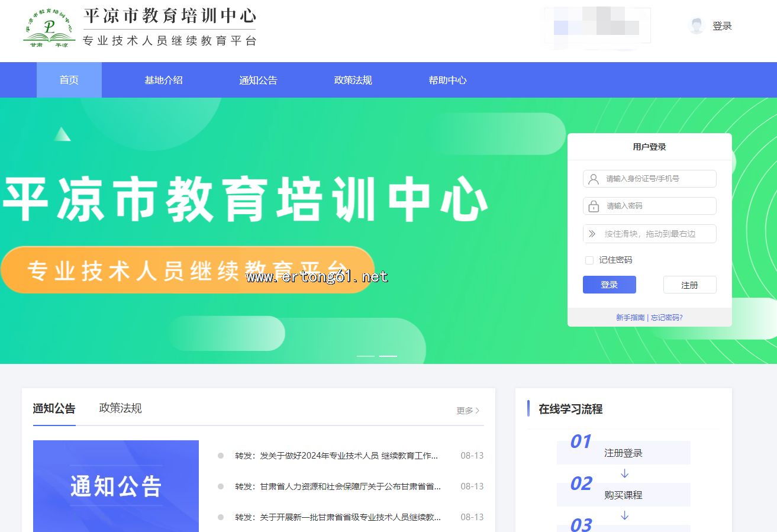The image size is (777, 532).
Task: Select the first carousel indicator dash
Action: click(366, 356)
